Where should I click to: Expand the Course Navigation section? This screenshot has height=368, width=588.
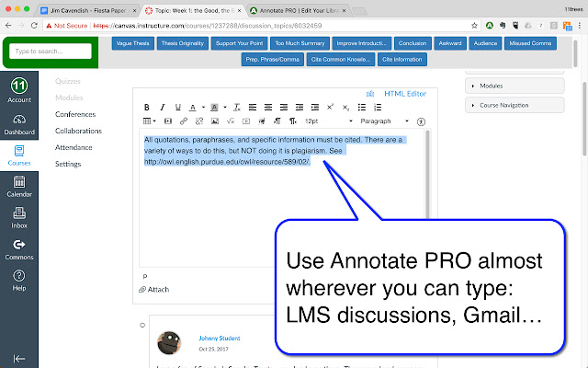click(514, 105)
